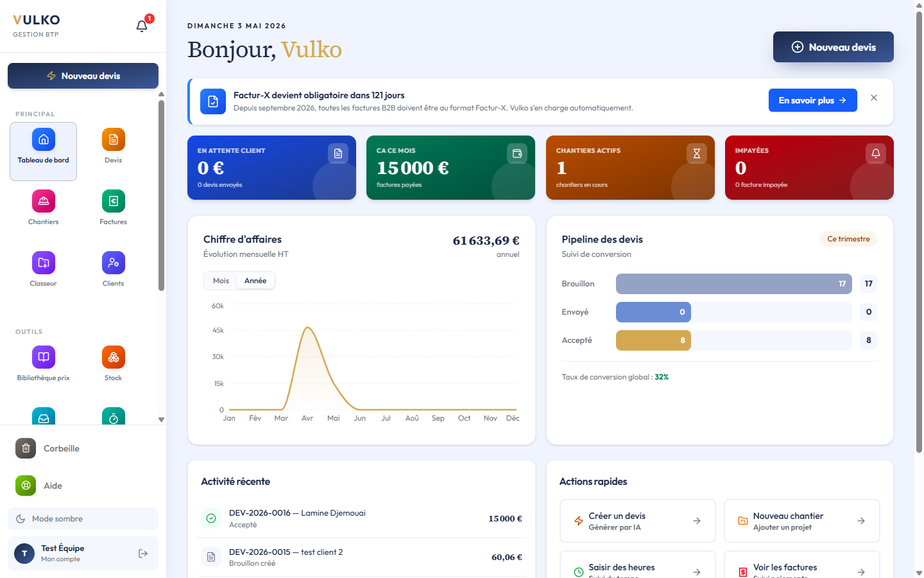Open the notifications bell

pyautogui.click(x=142, y=26)
